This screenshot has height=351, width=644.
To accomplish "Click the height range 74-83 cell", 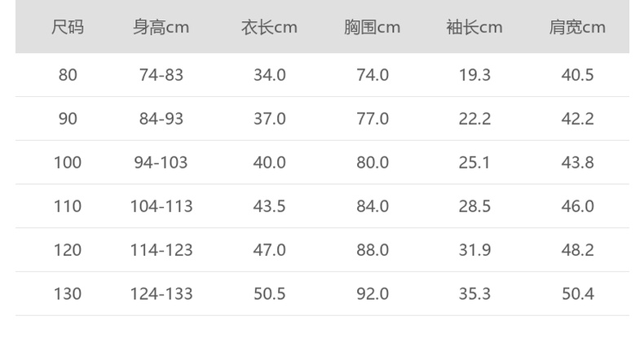I will point(161,75).
